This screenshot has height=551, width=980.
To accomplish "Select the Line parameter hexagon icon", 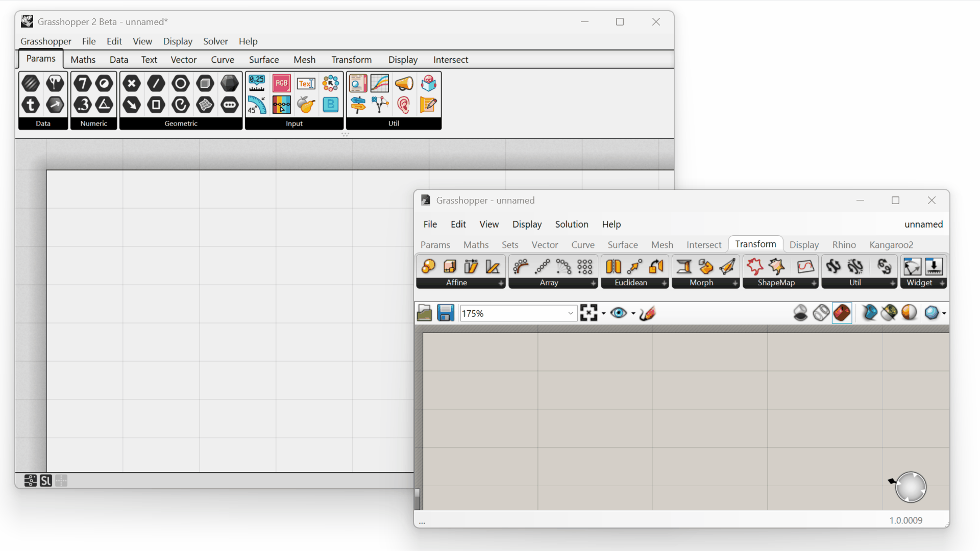I will [x=156, y=83].
